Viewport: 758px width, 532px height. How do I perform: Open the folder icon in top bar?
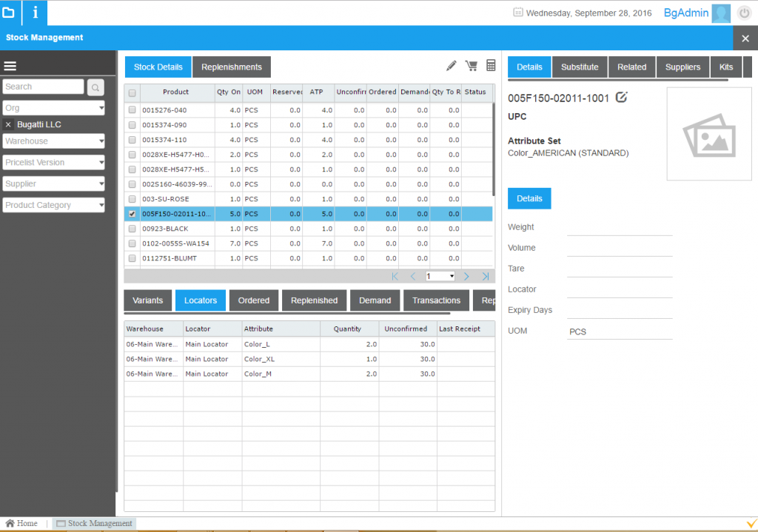[x=9, y=13]
